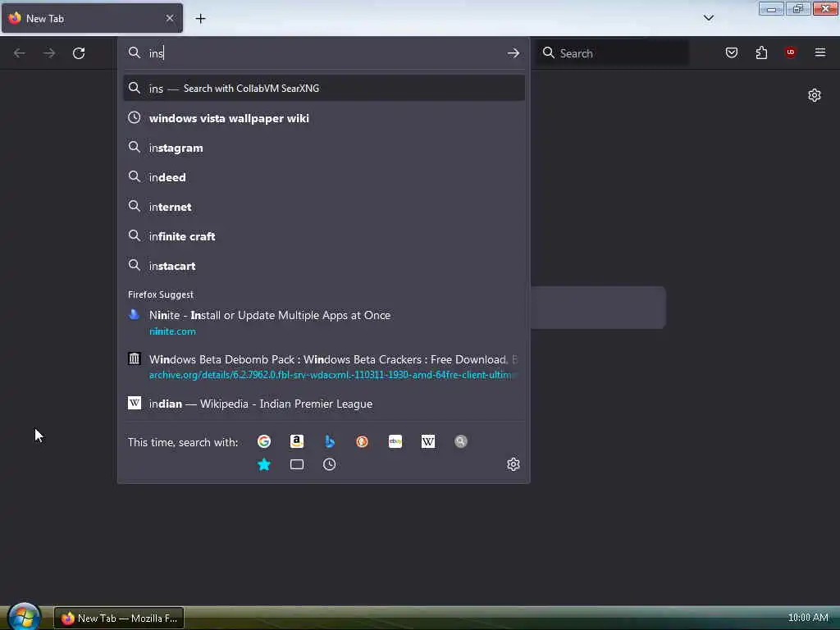The height and width of the screenshot is (630, 840).
Task: Search with Amazon icon
Action: (297, 441)
